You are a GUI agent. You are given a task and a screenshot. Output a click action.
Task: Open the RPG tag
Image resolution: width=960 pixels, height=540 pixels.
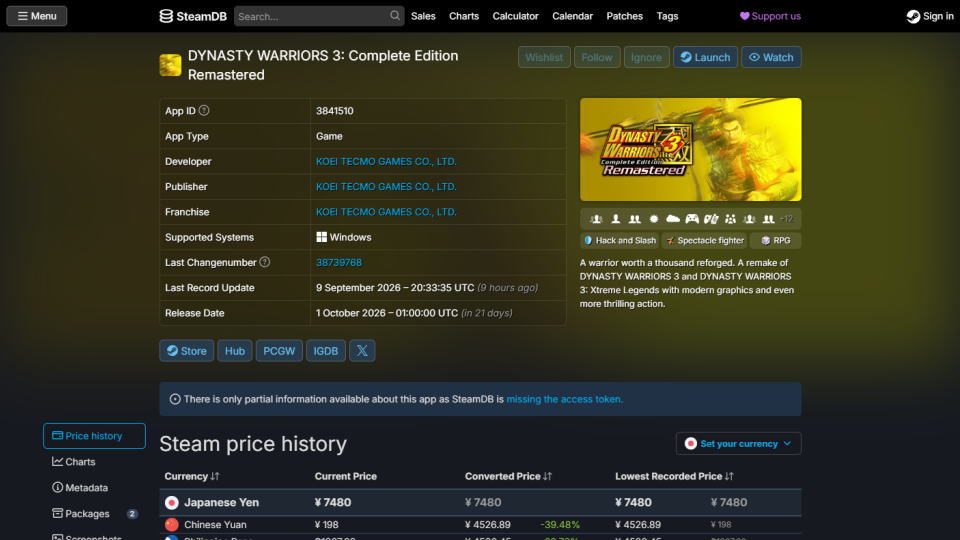[x=776, y=241]
